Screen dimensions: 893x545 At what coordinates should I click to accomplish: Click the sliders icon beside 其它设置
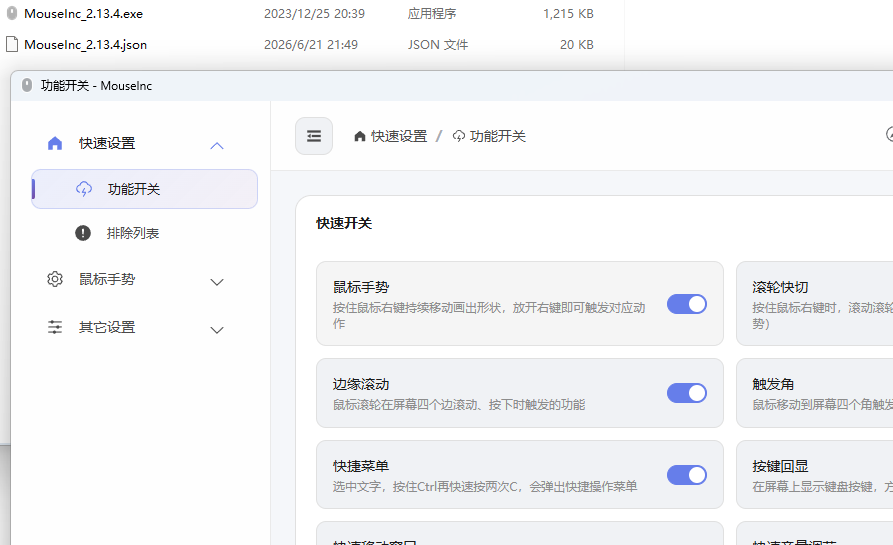point(55,327)
